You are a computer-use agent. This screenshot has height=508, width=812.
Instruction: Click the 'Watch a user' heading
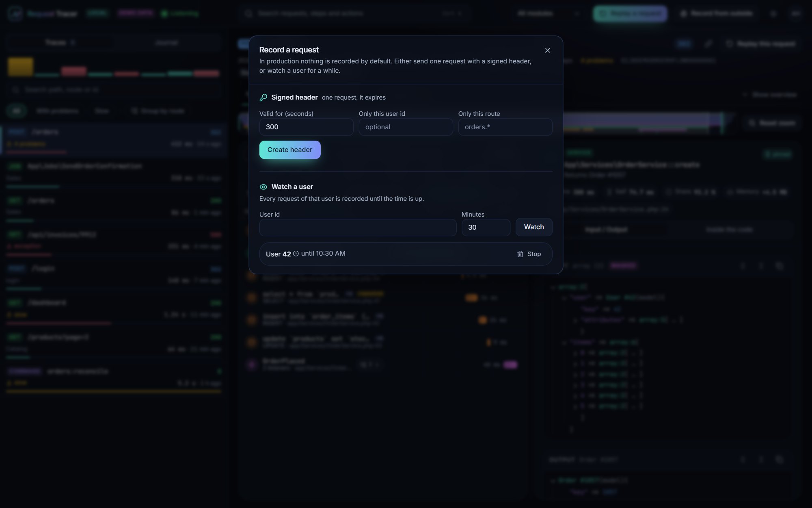tap(292, 187)
